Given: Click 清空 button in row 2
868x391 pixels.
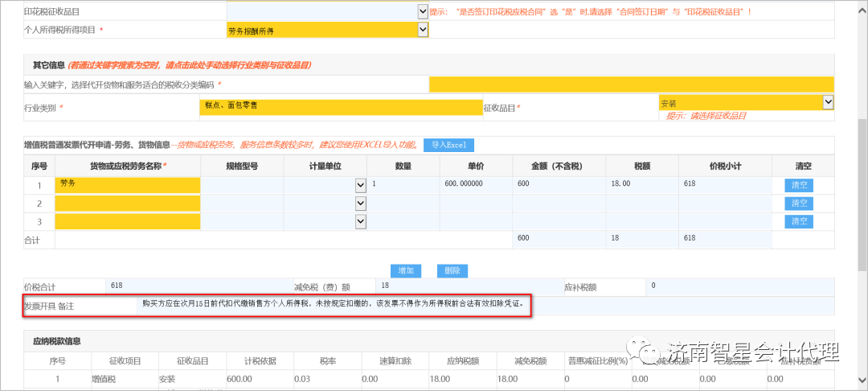Looking at the screenshot, I should (x=799, y=204).
